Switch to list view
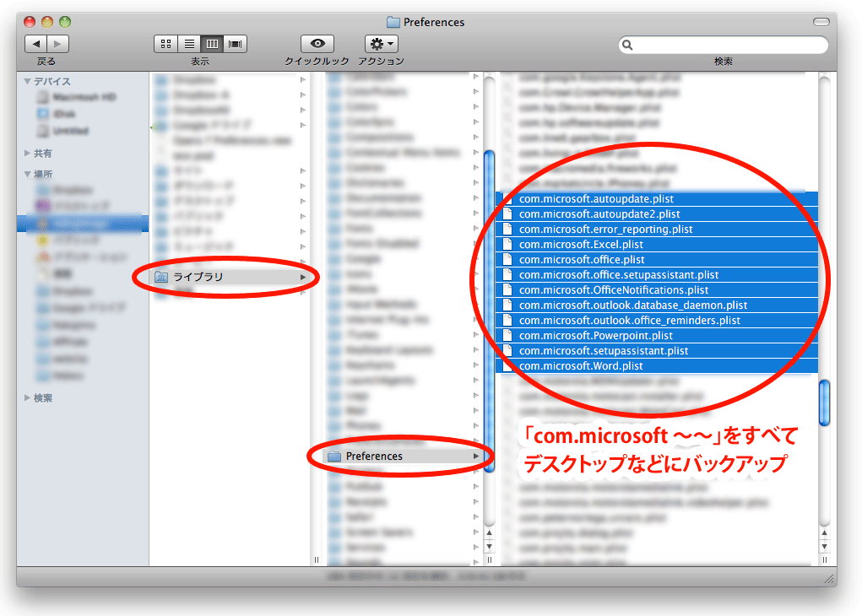The image size is (862, 616). click(189, 44)
